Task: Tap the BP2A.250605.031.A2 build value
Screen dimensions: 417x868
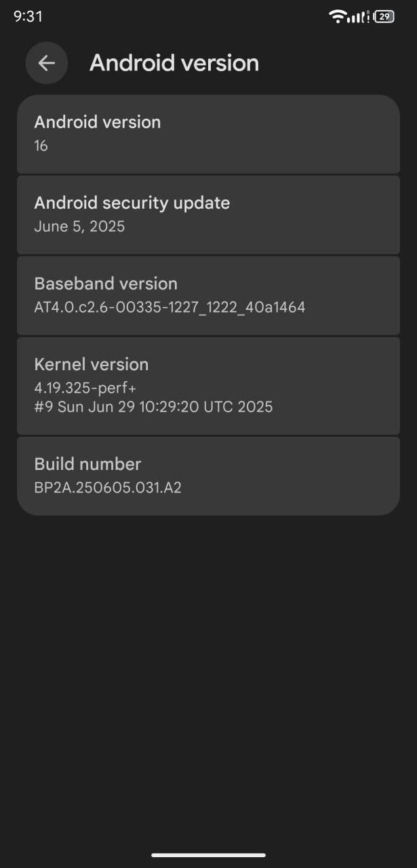Action: coord(108,488)
